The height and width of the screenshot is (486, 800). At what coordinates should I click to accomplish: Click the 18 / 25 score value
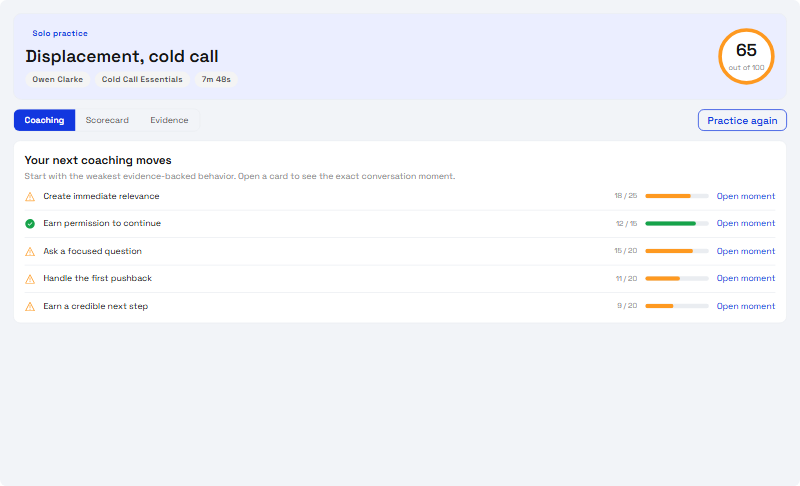[x=626, y=196]
